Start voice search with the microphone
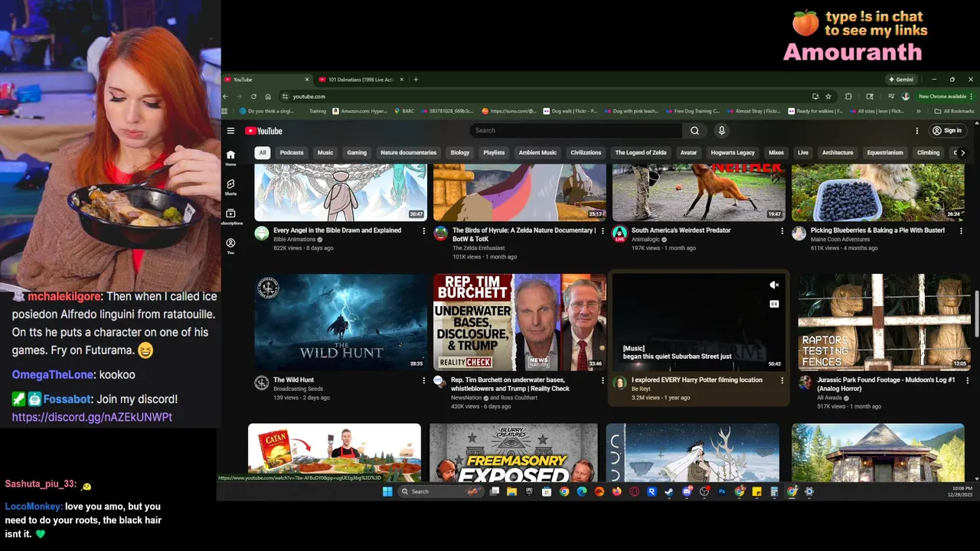 click(721, 131)
